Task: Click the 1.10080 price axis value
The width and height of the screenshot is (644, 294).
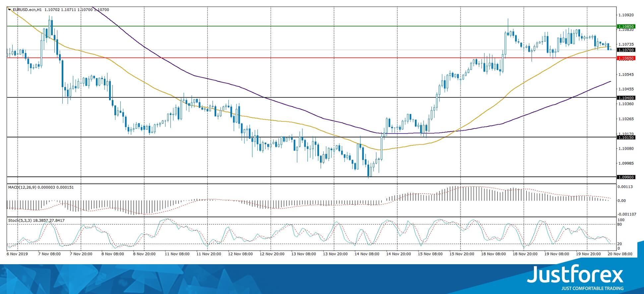Action: pyautogui.click(x=626, y=149)
